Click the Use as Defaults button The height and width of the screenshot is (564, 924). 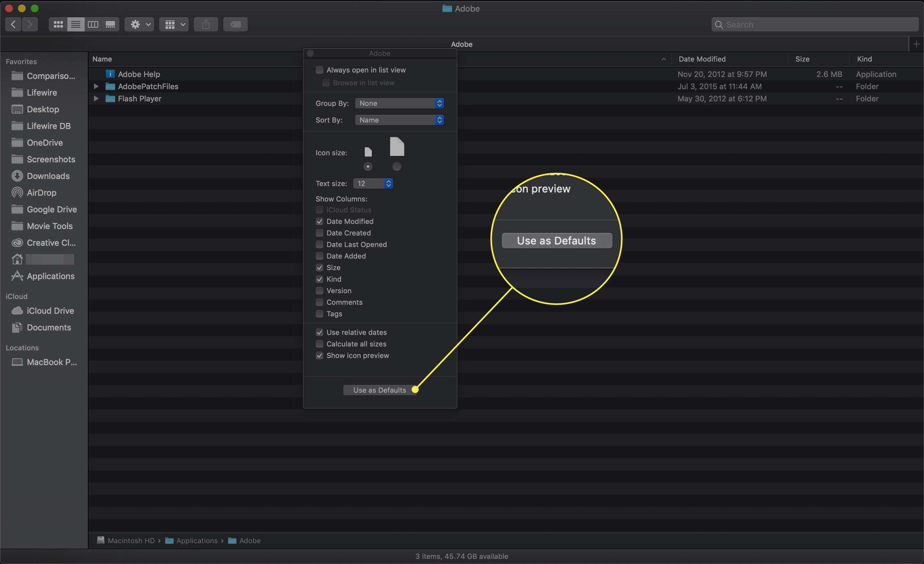(x=380, y=390)
